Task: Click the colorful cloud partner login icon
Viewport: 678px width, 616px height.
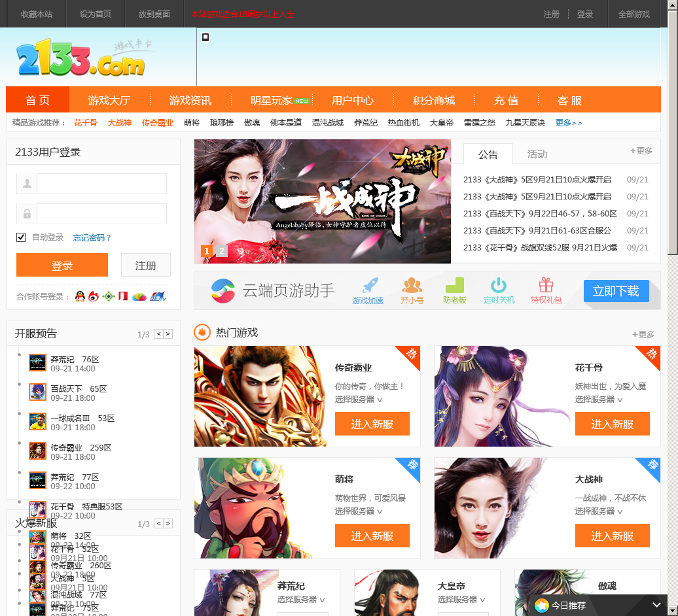Action: click(139, 297)
